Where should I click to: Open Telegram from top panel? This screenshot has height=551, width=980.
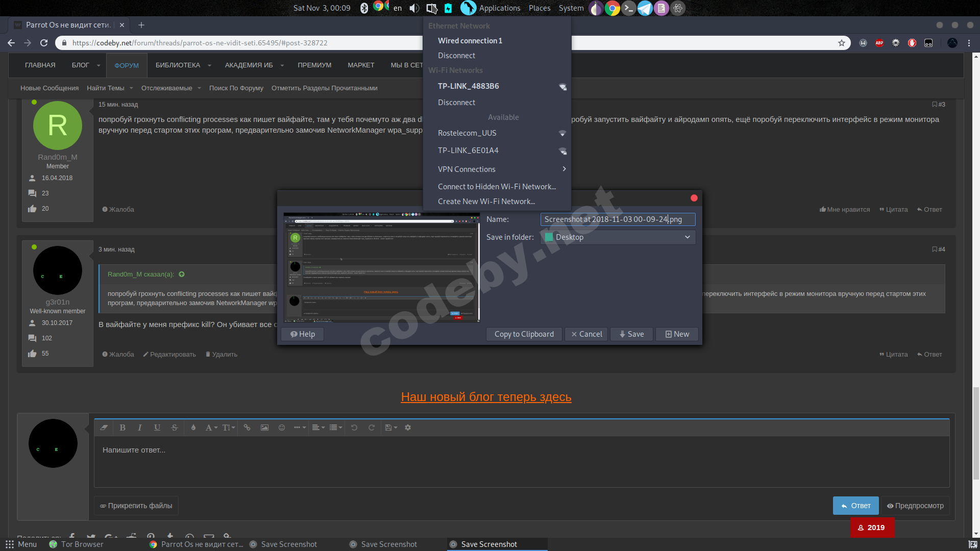(x=645, y=8)
